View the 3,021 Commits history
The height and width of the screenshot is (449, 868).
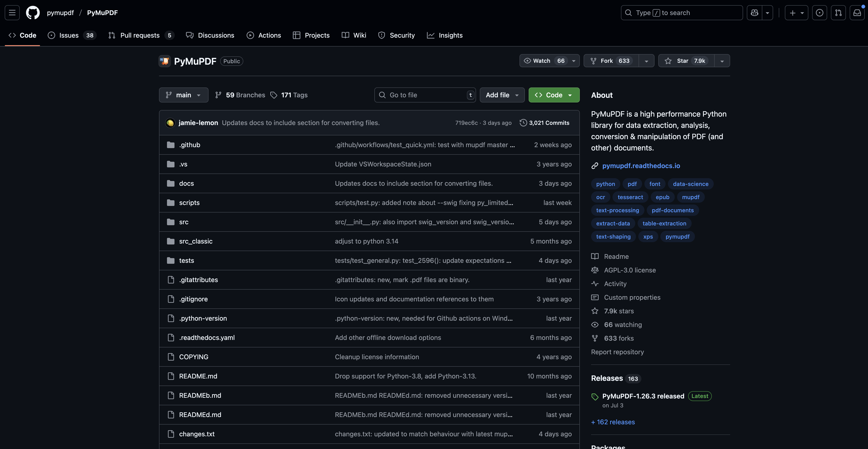coord(545,123)
